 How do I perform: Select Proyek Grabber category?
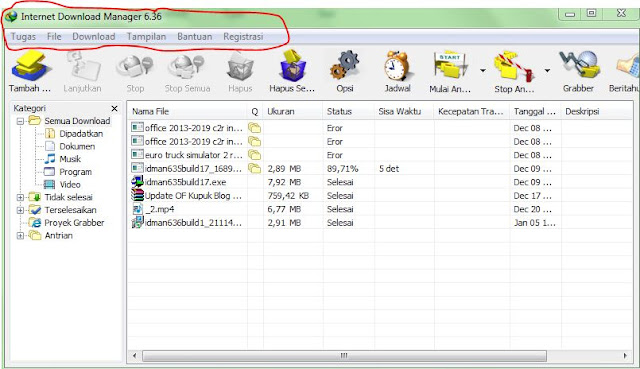[74, 223]
